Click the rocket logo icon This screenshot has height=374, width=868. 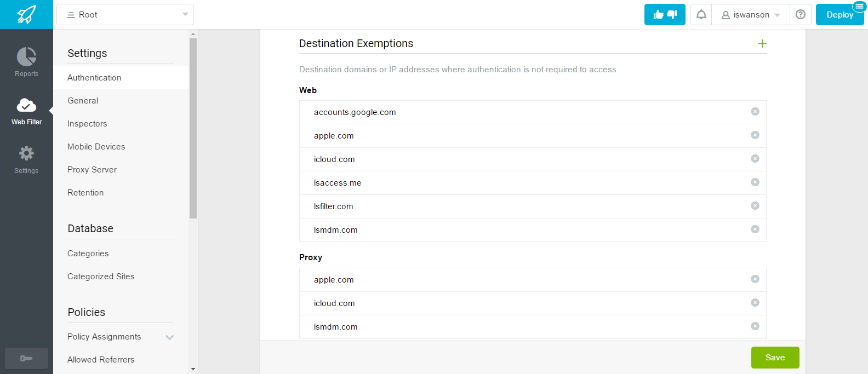pyautogui.click(x=26, y=14)
